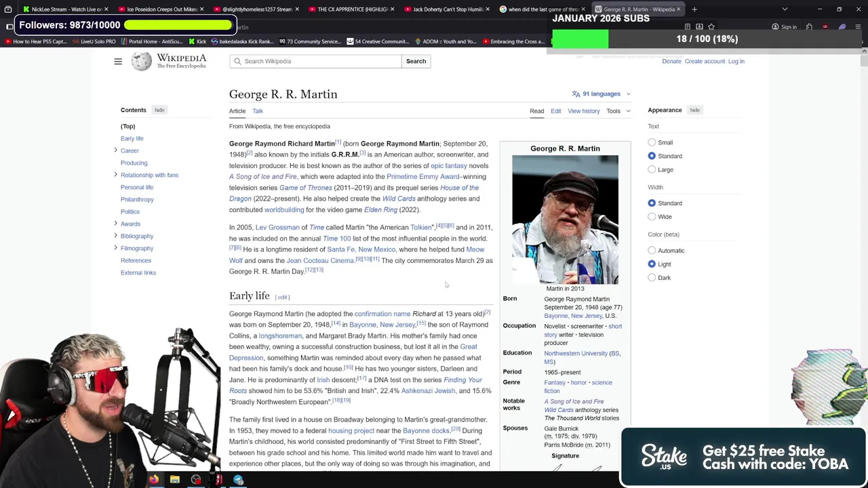Click the Donate link
Image resolution: width=868 pixels, height=488 pixels.
coord(671,62)
